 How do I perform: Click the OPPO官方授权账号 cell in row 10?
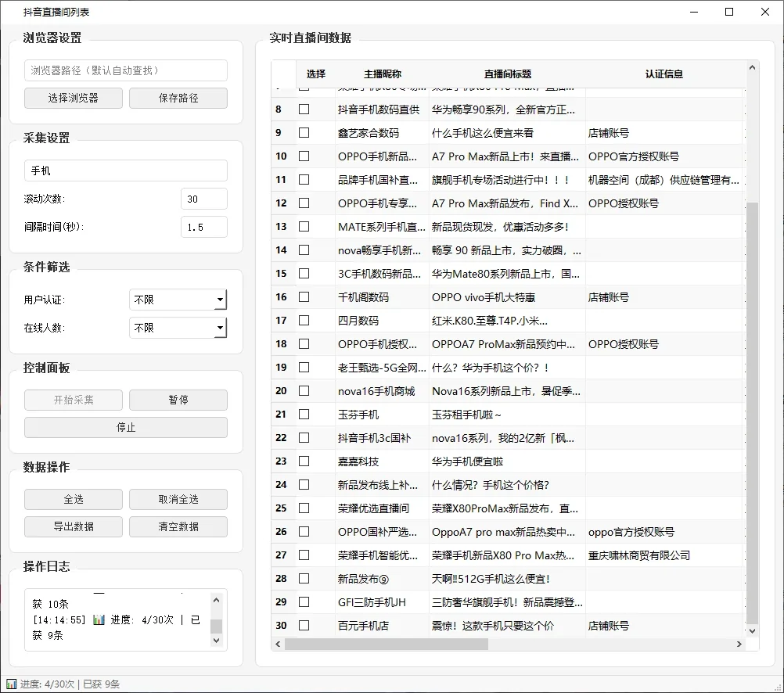[x=664, y=156]
